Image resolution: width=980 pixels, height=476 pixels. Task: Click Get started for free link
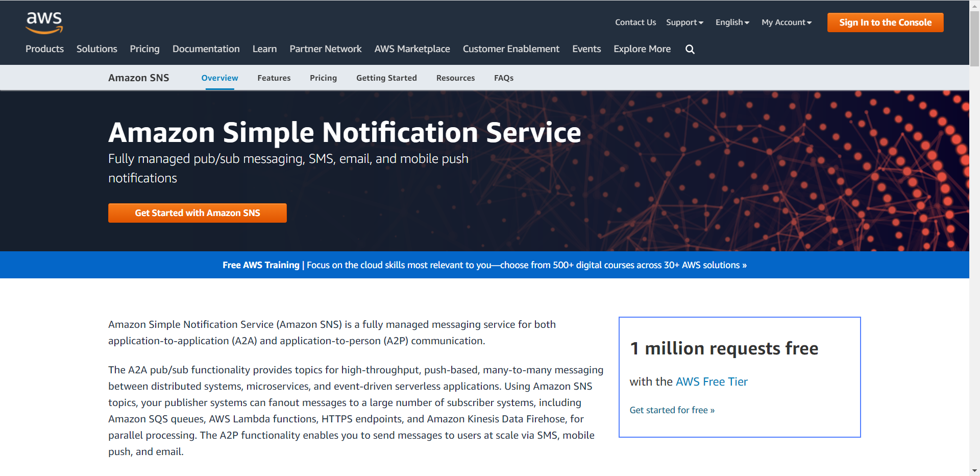pyautogui.click(x=672, y=410)
